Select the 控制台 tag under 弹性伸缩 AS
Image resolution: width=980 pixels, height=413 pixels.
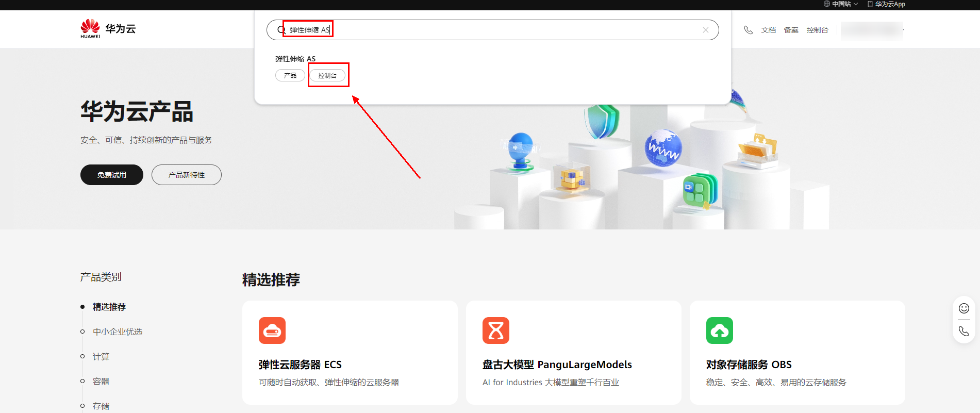tap(327, 75)
